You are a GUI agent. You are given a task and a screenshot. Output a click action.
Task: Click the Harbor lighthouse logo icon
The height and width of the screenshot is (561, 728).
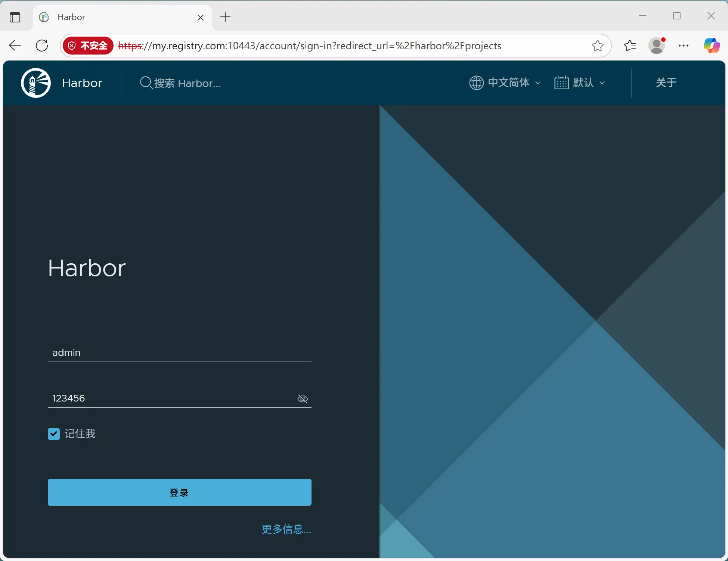tap(36, 83)
